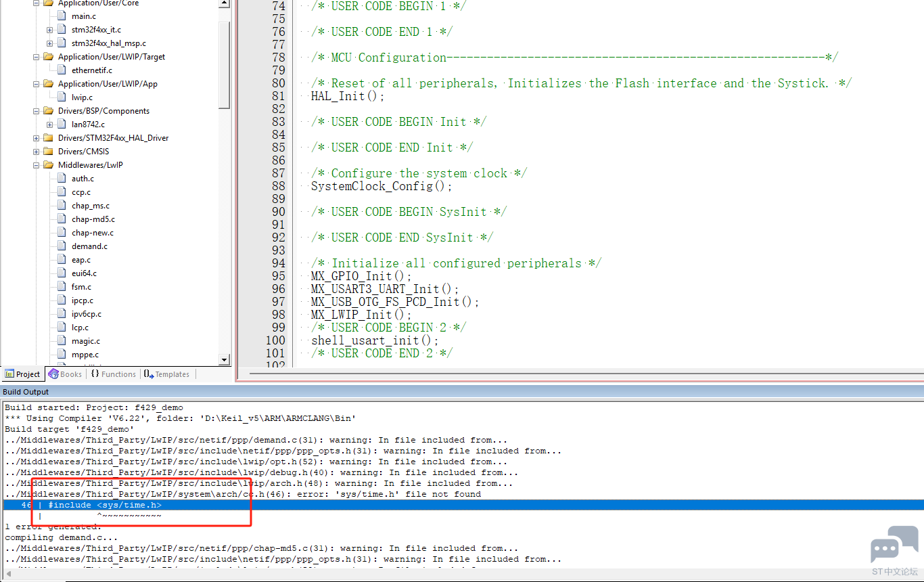924x582 pixels.
Task: Select the mppe.c file row
Action: click(85, 355)
